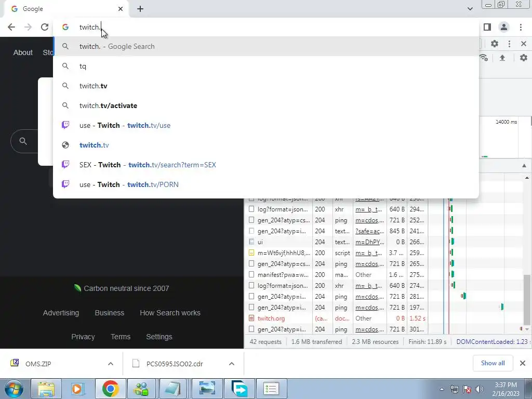Image resolution: width=532 pixels, height=399 pixels.
Task: Click the '42 requests' status text
Action: tap(265, 342)
